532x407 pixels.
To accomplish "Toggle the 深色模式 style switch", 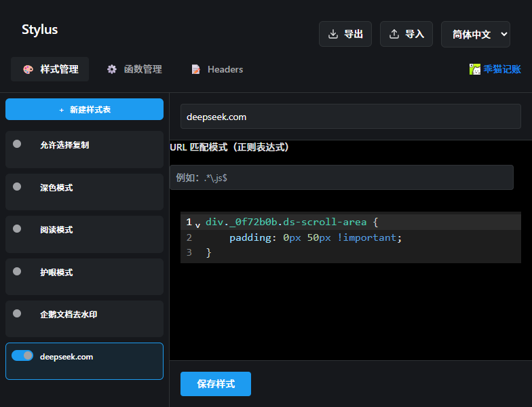I will [x=17, y=187].
